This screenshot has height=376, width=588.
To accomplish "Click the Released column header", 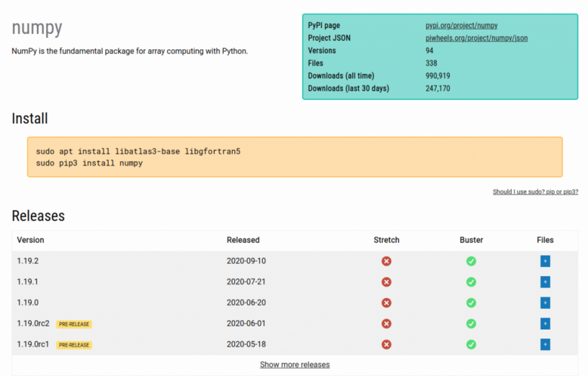I will click(x=243, y=240).
